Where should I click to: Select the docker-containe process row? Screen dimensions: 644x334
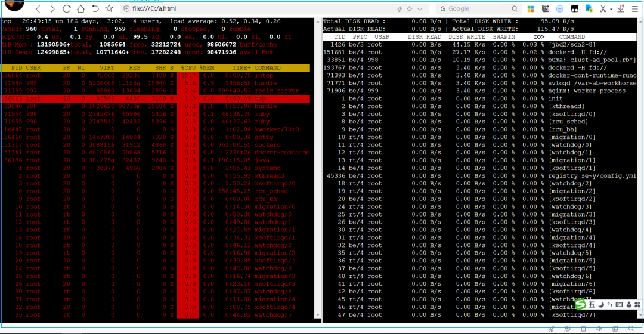(x=155, y=153)
